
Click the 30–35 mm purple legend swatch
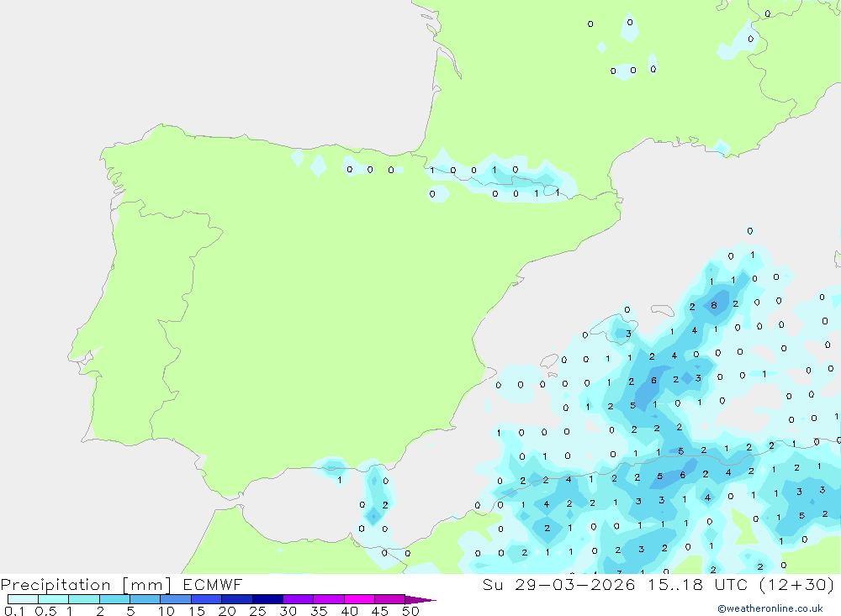tap(298, 599)
